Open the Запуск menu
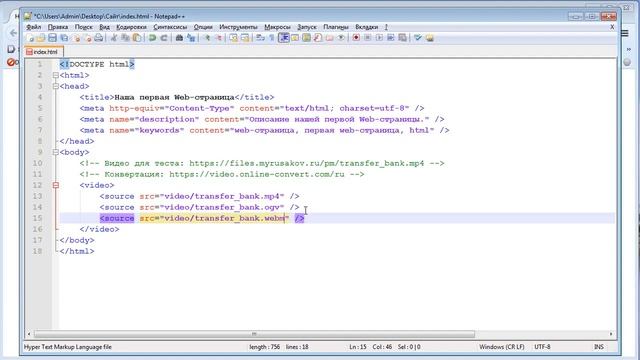Screen dimensions: 640x360 pyautogui.click(x=307, y=27)
